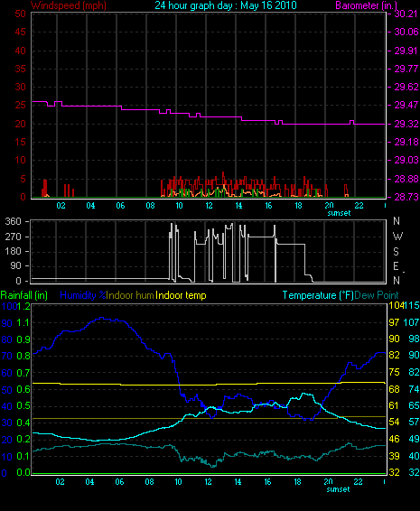Screen dimensions: 420x511
Task: Click the green rainfall axis value 0.0
Action: pyautogui.click(x=23, y=472)
